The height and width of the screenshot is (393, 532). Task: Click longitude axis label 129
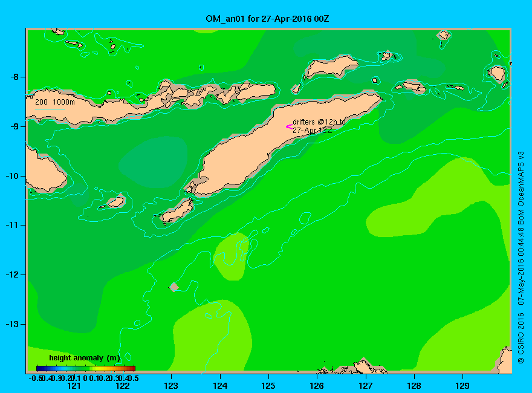(x=462, y=386)
